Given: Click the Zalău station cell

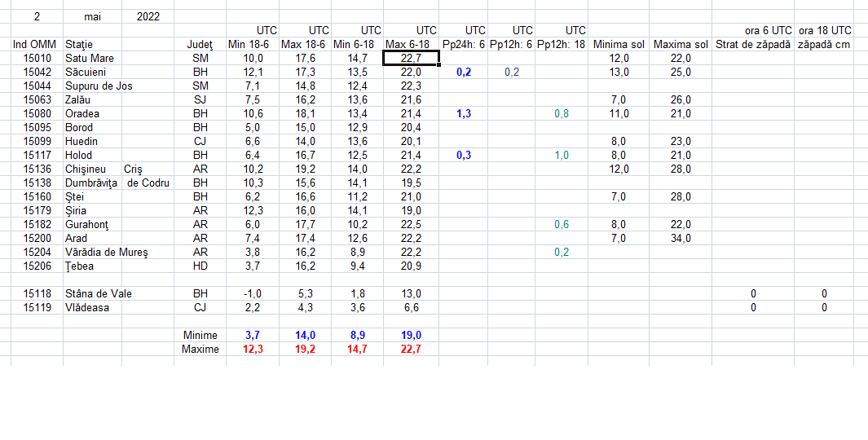Looking at the screenshot, I should (x=92, y=99).
